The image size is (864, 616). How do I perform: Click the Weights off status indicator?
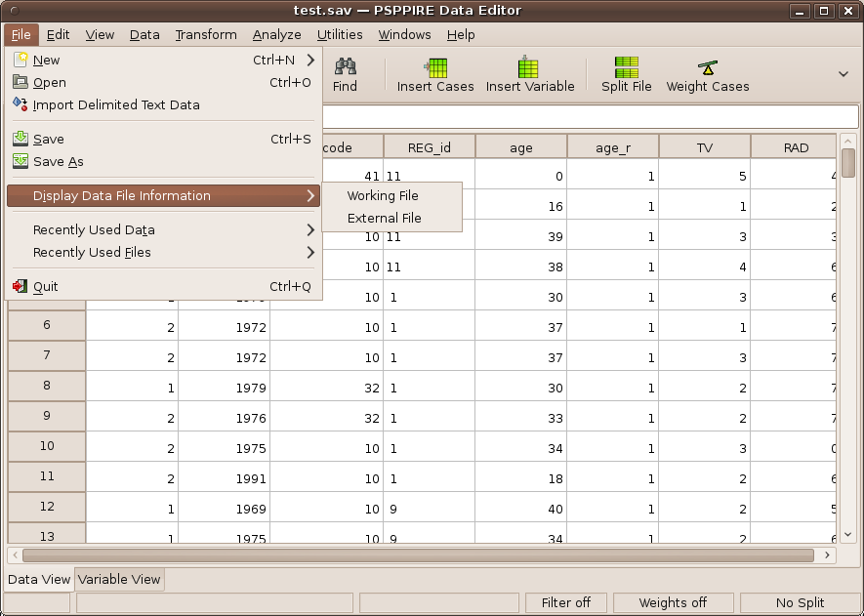coord(673,602)
